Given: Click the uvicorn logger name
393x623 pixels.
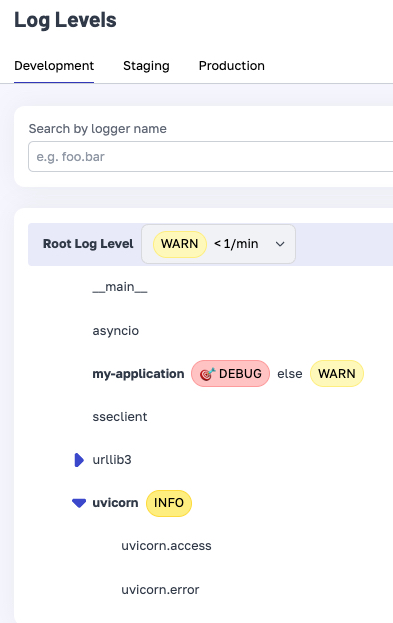Looking at the screenshot, I should (115, 503).
